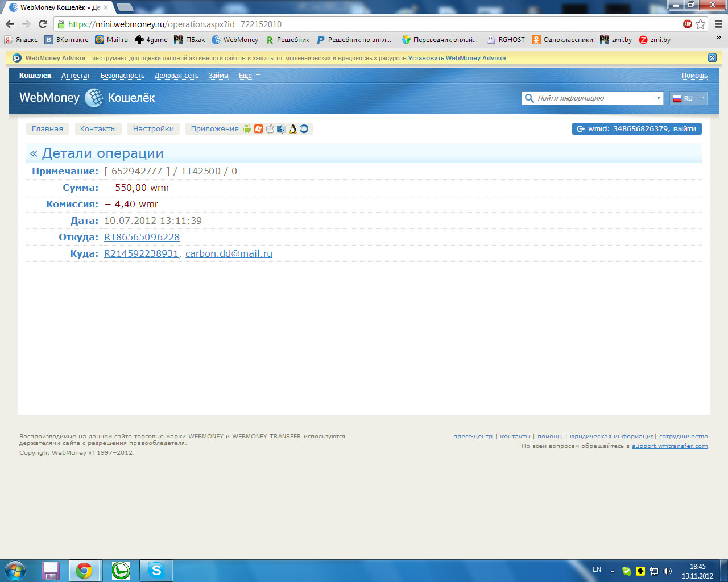The height and width of the screenshot is (582, 728).
Task: Click the carbon.dd@mail.ru link
Action: pos(229,253)
